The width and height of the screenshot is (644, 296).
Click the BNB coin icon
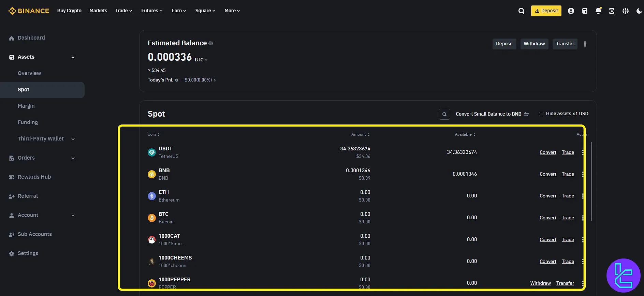(152, 174)
